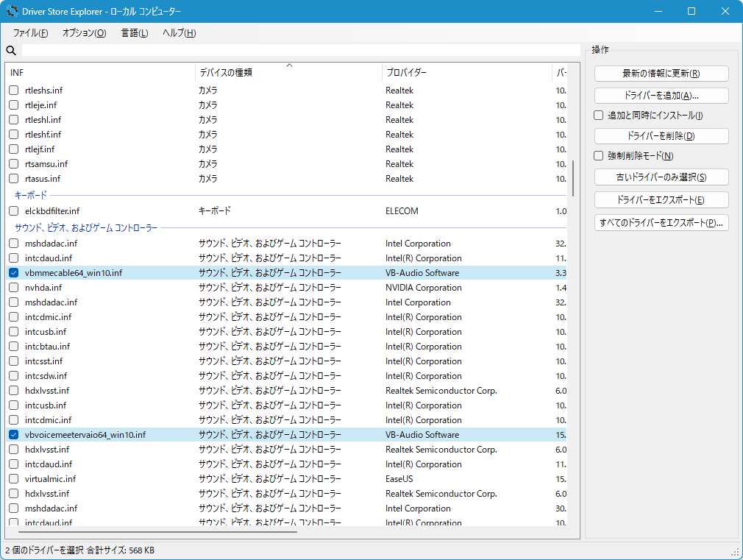Open the ファイル(F) menu
Viewport: 743px width, 560px height.
30,32
